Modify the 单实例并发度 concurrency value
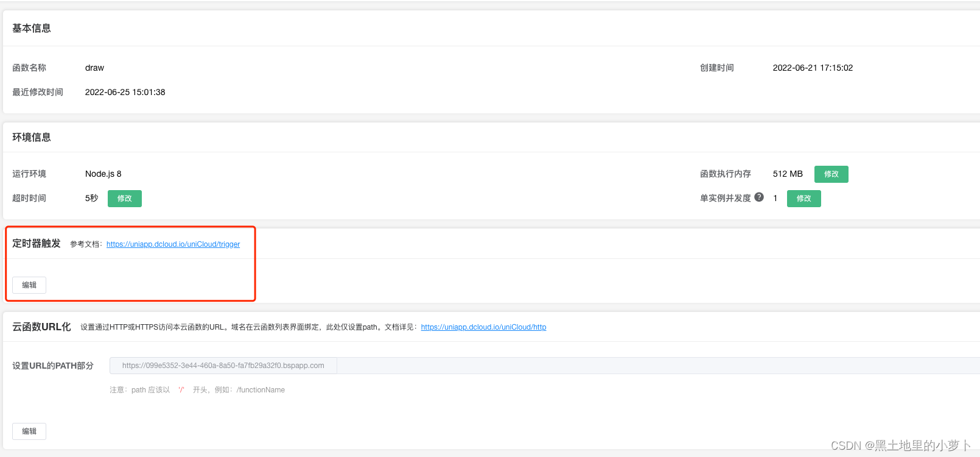Screen dimensions: 980x457 pos(804,199)
